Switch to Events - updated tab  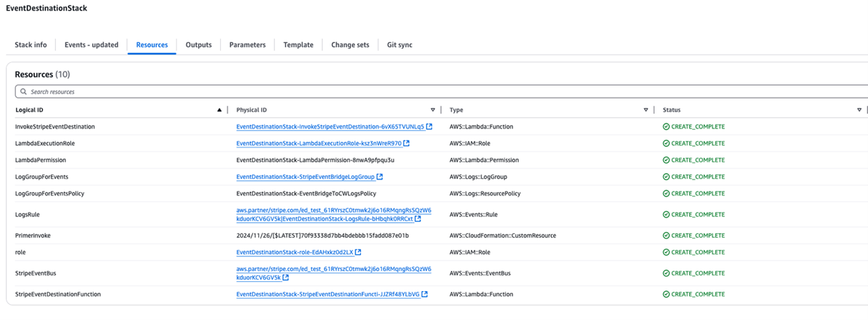tap(92, 45)
